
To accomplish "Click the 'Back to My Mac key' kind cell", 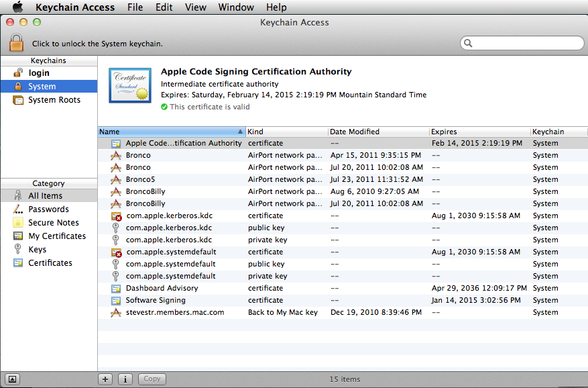I will pyautogui.click(x=283, y=312).
